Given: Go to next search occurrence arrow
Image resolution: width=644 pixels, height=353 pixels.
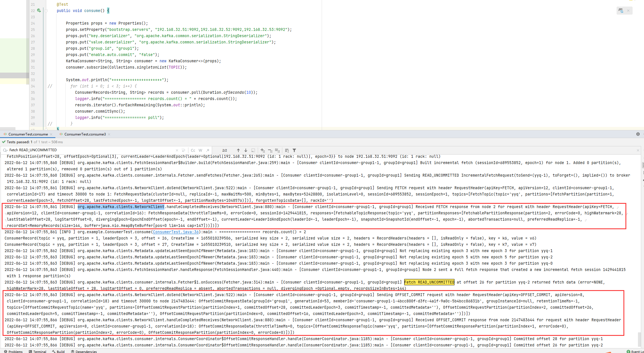Looking at the screenshot, I should (245, 150).
